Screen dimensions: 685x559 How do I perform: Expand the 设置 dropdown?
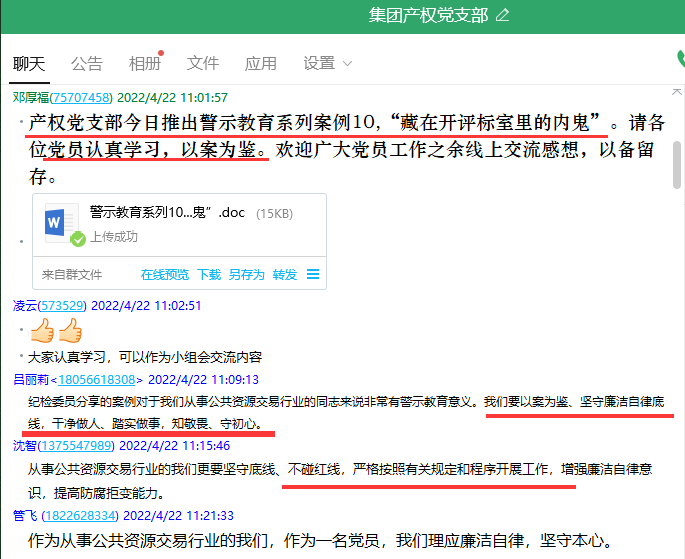point(328,63)
